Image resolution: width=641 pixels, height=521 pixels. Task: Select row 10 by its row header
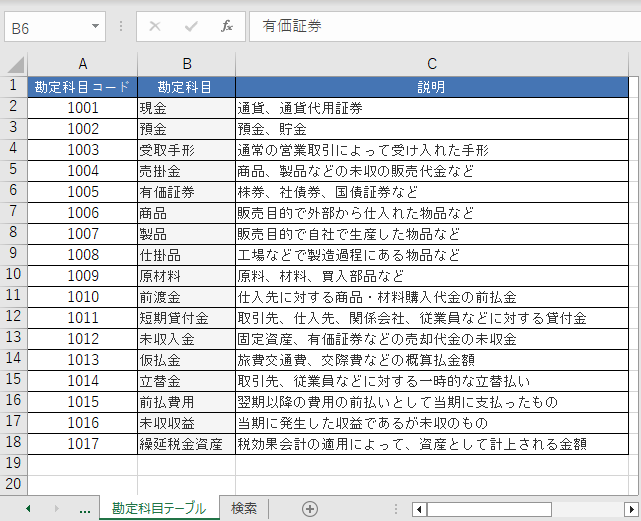[x=14, y=275]
